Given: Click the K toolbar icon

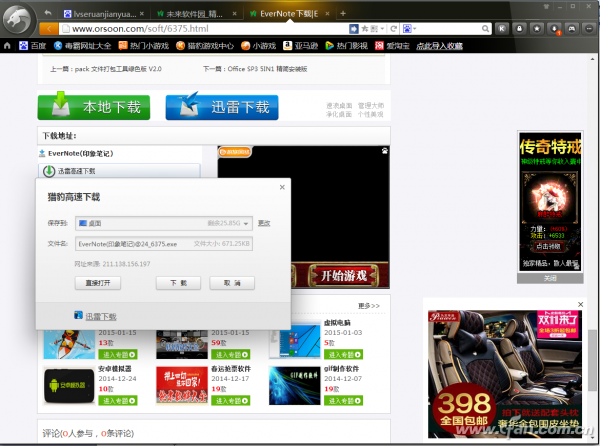Looking at the screenshot, I should pyautogui.click(x=502, y=29).
